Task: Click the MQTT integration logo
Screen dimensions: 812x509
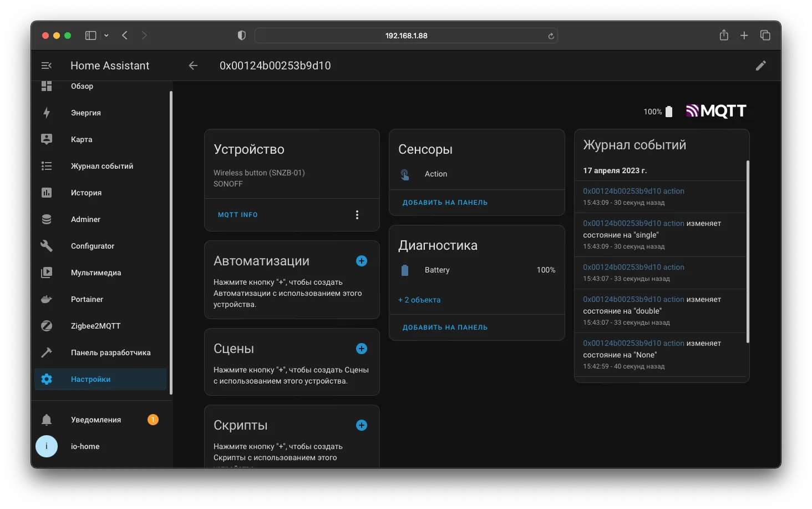Action: 716,111
